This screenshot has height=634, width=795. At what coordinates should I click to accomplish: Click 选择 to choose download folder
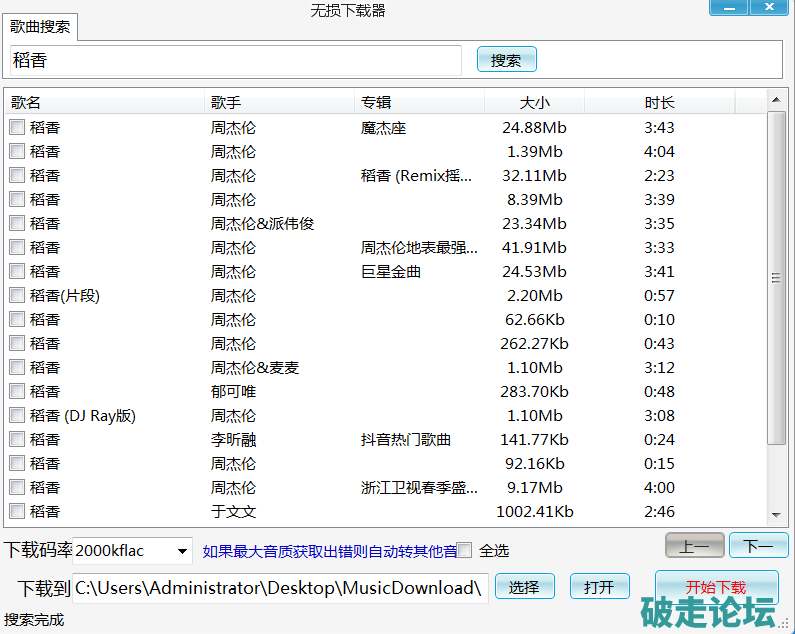point(524,587)
